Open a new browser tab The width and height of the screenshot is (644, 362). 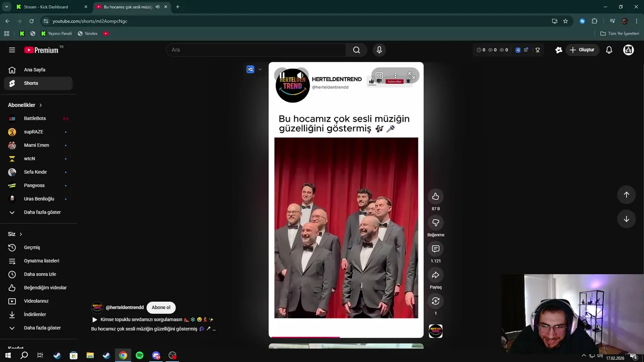pyautogui.click(x=178, y=7)
